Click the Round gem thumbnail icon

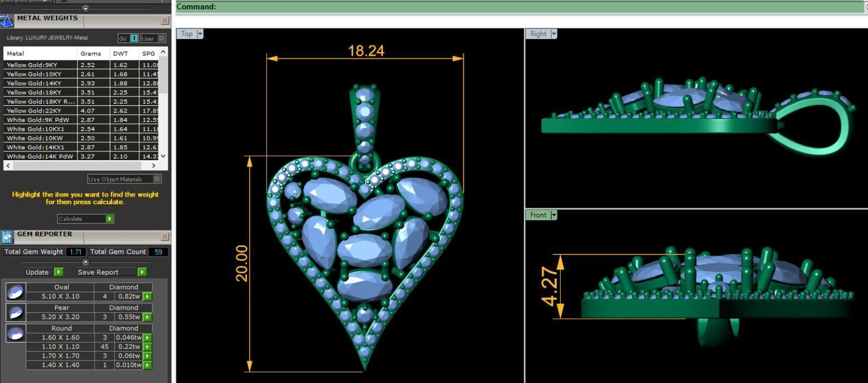15,333
